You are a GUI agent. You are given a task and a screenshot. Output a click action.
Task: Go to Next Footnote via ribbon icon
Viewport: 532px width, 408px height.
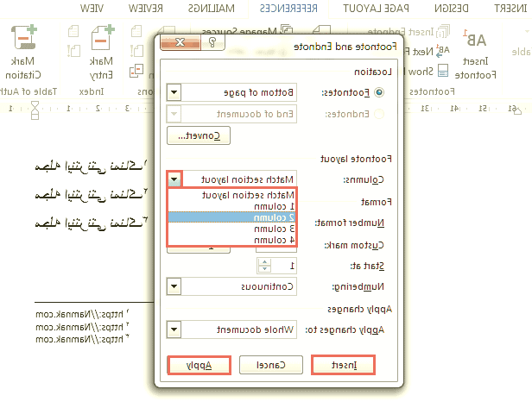pos(443,51)
